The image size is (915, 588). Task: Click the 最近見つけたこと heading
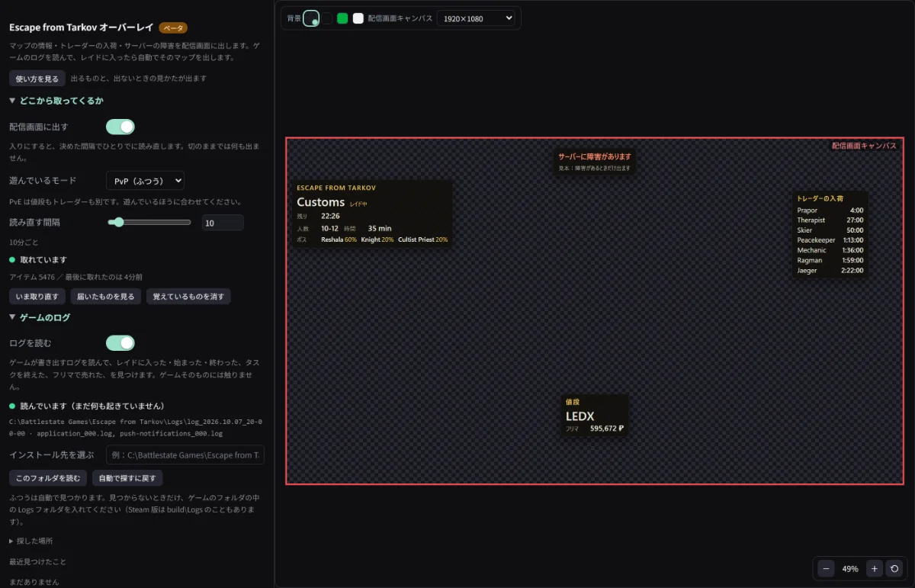click(x=37, y=562)
